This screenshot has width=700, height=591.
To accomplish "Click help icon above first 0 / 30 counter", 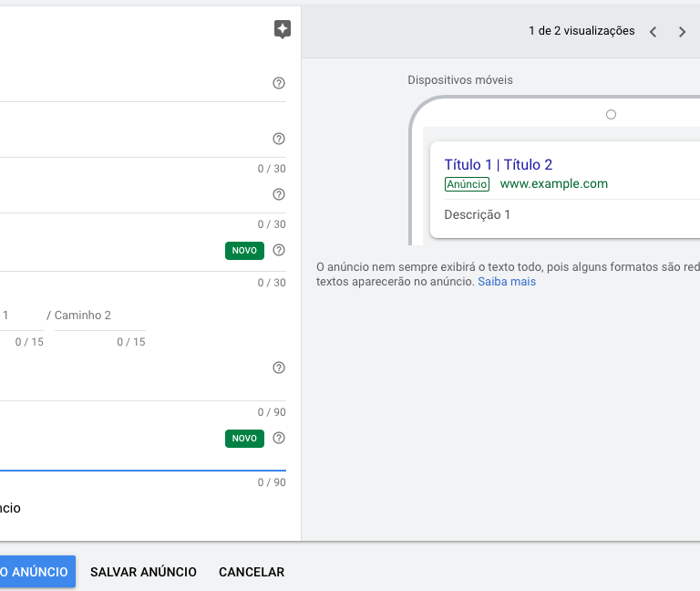I will point(279,139).
